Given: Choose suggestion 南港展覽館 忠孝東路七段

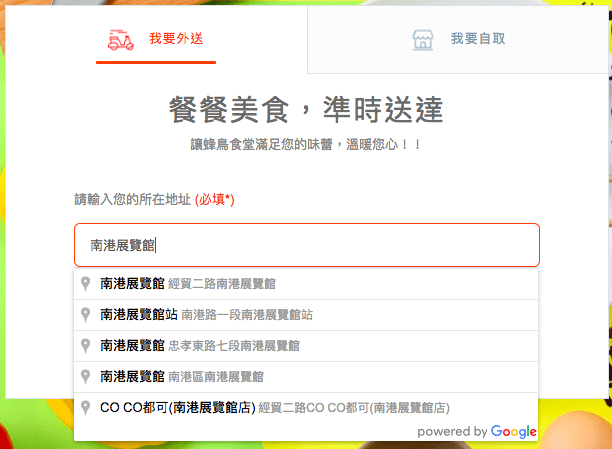Looking at the screenshot, I should tap(306, 346).
